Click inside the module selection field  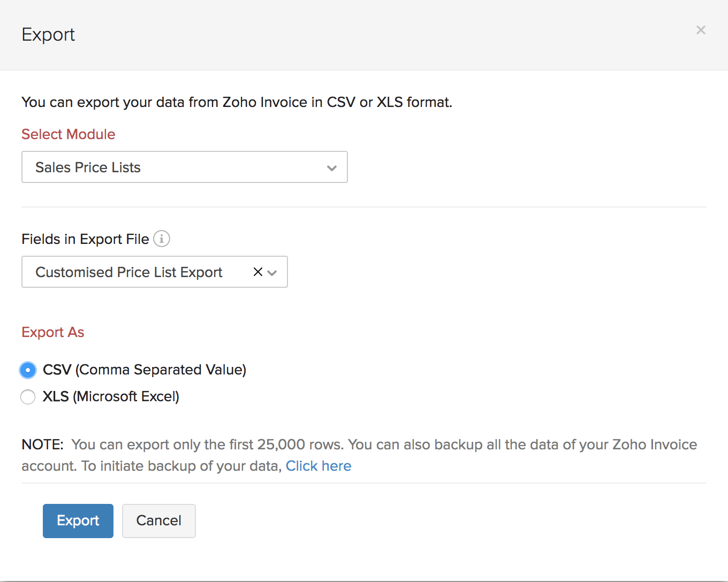[161, 167]
